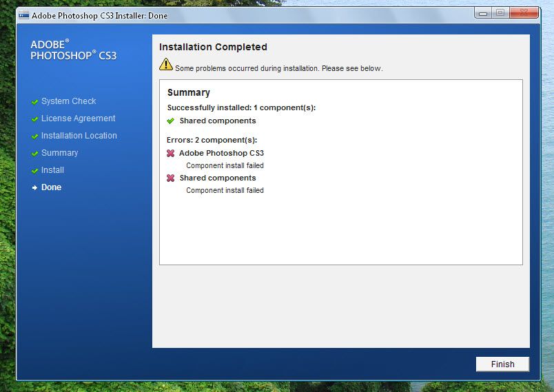Click the 'Some problems occurred during installation' message

coord(279,68)
